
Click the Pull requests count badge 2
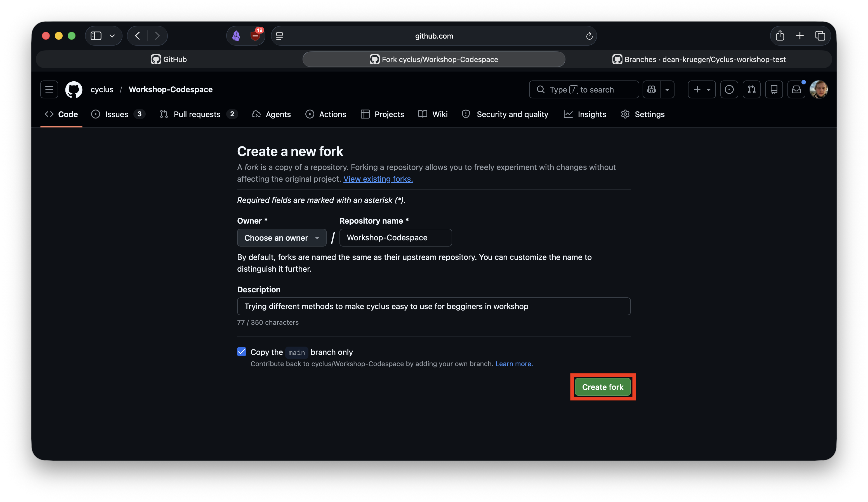(232, 114)
